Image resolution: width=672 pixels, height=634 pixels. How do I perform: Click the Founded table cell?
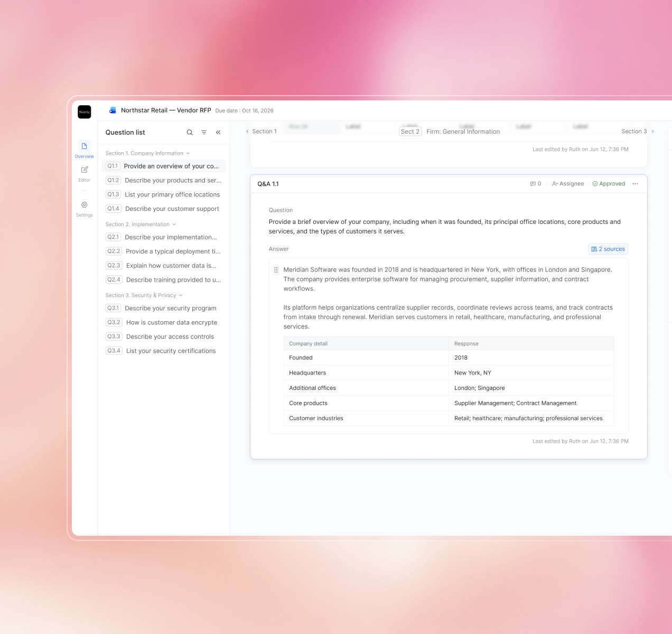point(366,358)
